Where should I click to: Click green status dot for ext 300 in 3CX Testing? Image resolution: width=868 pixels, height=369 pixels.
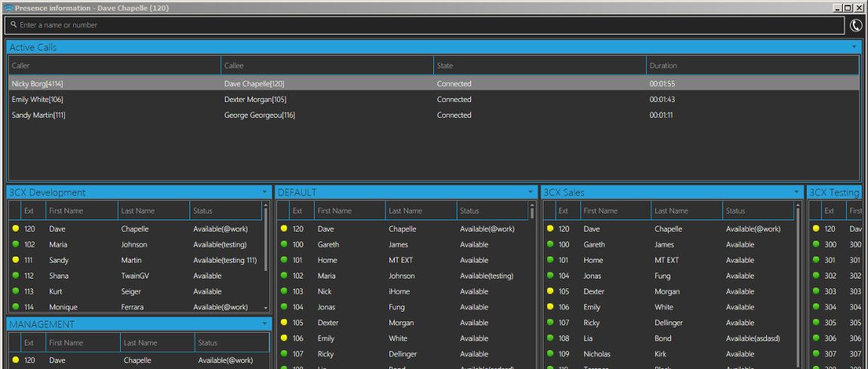(x=816, y=244)
